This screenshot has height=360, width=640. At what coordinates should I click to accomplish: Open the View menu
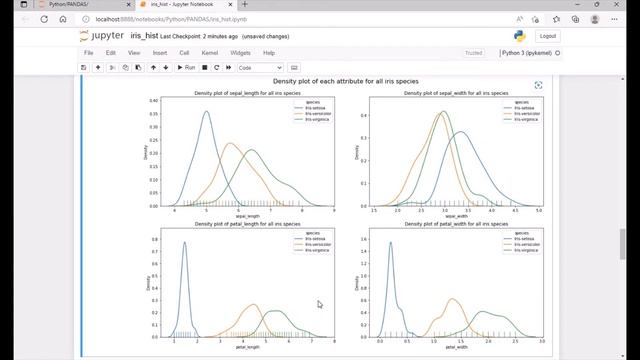(x=134, y=53)
